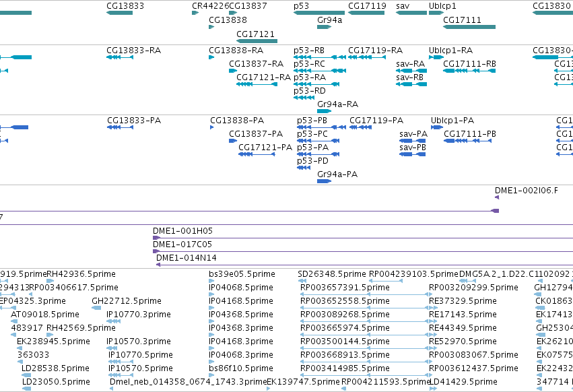Select the sav-PB protein label
This screenshot has height=392, width=573.
(x=413, y=148)
